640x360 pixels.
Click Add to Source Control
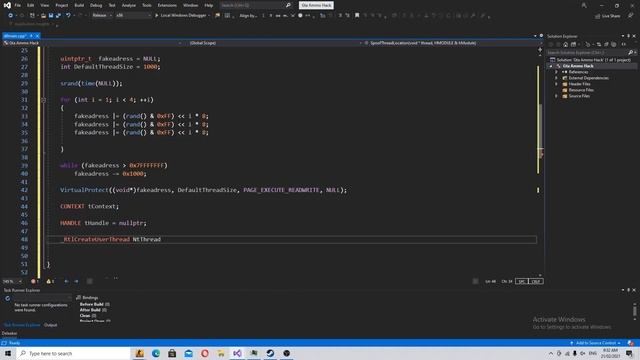tap(596, 343)
